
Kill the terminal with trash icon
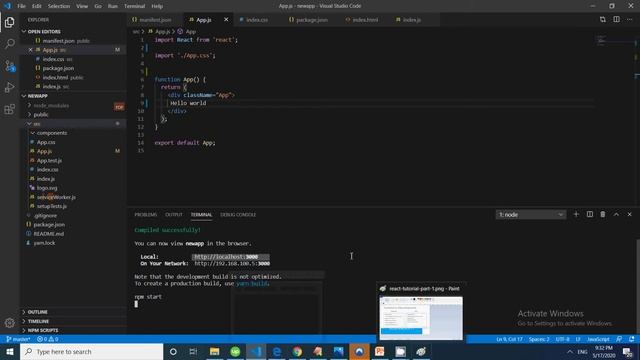[603, 214]
